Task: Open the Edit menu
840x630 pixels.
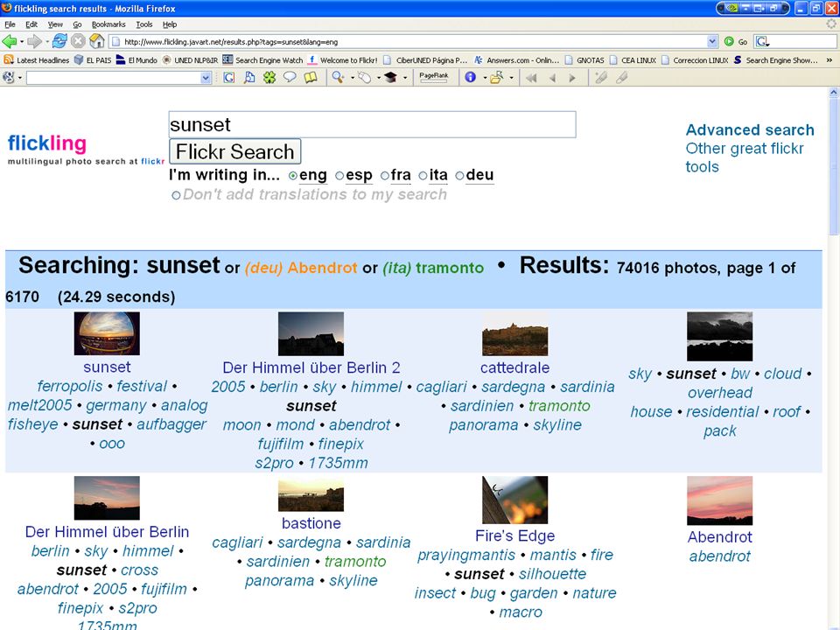Action: tap(31, 24)
